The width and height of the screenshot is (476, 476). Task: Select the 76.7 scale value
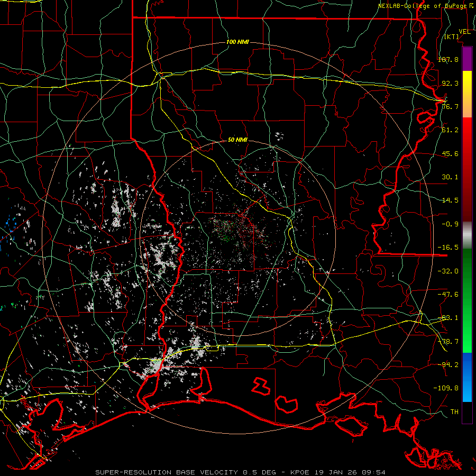pyautogui.click(x=450, y=106)
